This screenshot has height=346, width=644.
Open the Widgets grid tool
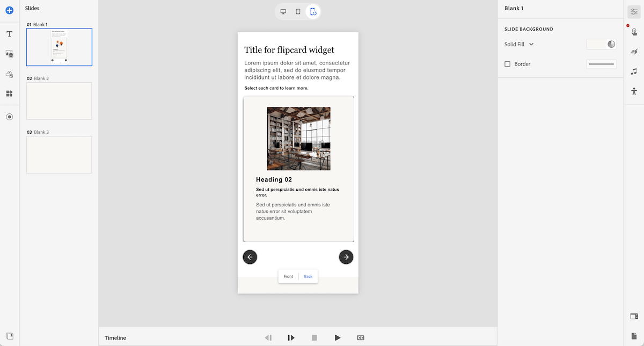point(9,93)
